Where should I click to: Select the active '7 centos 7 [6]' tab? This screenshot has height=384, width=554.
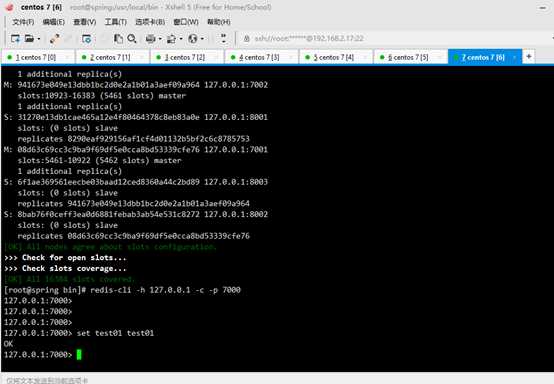pos(484,57)
